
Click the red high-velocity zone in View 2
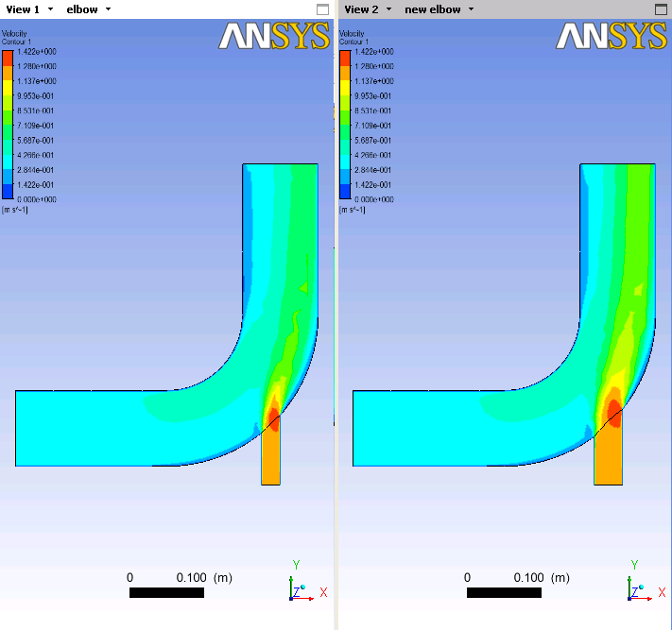pyautogui.click(x=614, y=413)
